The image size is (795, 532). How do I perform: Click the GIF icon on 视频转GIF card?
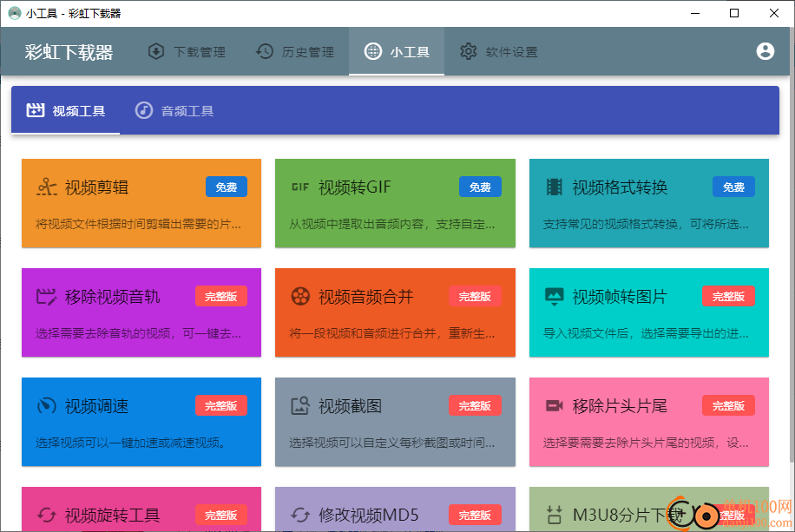300,187
